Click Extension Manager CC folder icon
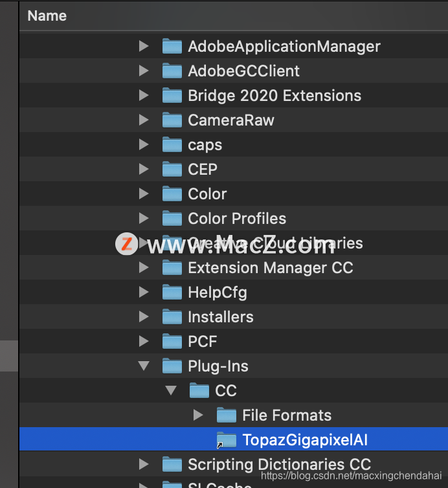The width and height of the screenshot is (448, 488). [x=172, y=267]
